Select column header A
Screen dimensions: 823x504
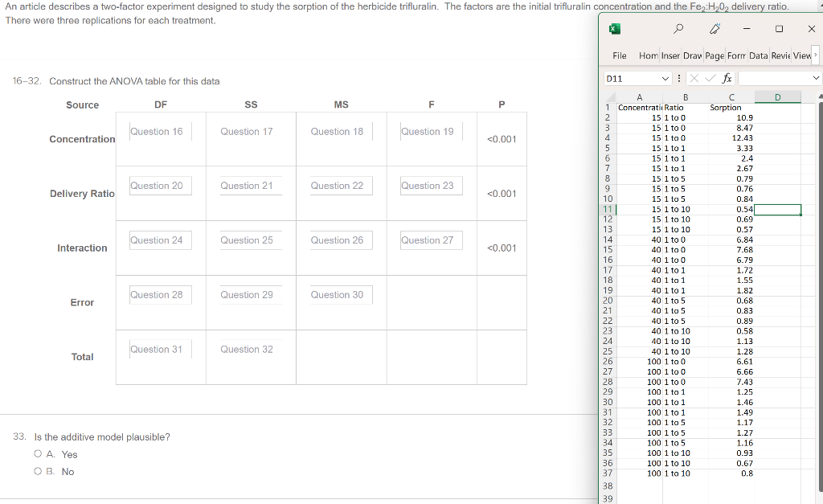coord(640,96)
